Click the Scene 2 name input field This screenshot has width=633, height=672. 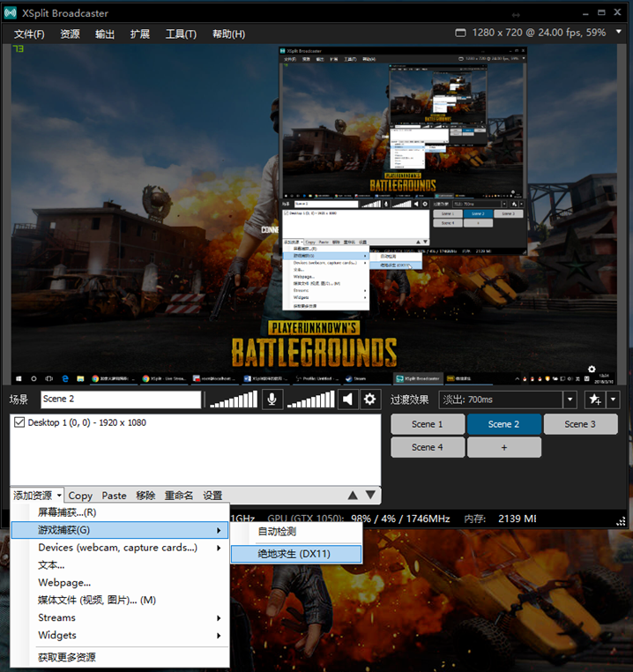click(x=121, y=399)
